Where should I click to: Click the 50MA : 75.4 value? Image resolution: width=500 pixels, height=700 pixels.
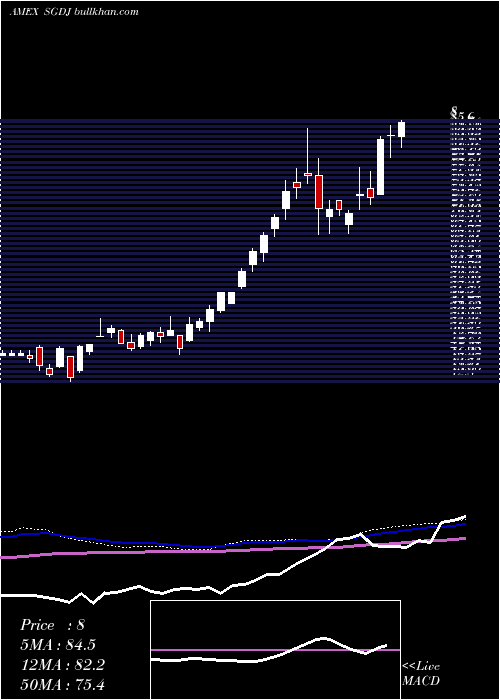pos(62,684)
